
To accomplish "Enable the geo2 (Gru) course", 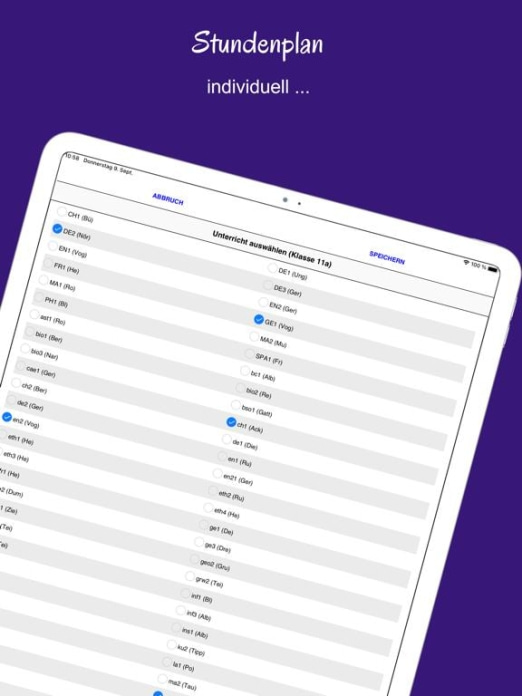I will click(194, 559).
